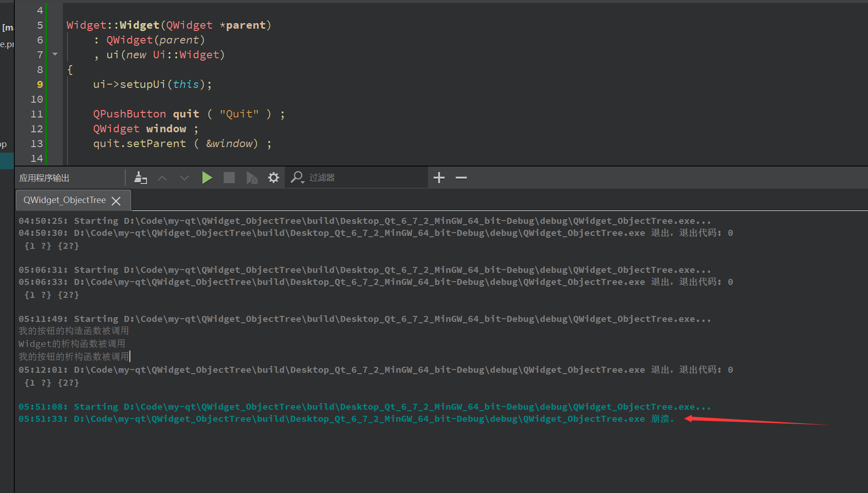Click the 04:50:30 exit code output line
868x493 pixels.
[376, 233]
